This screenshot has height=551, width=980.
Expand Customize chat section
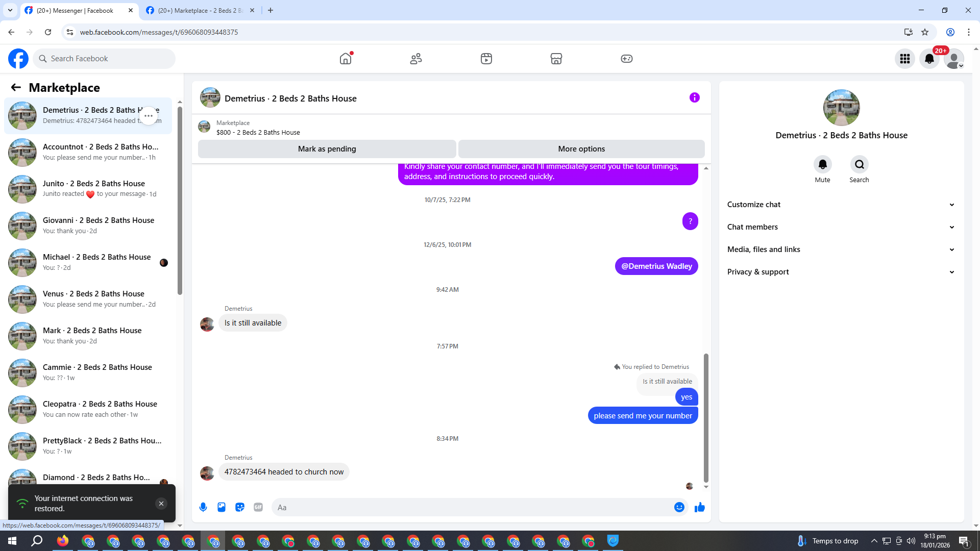(841, 205)
